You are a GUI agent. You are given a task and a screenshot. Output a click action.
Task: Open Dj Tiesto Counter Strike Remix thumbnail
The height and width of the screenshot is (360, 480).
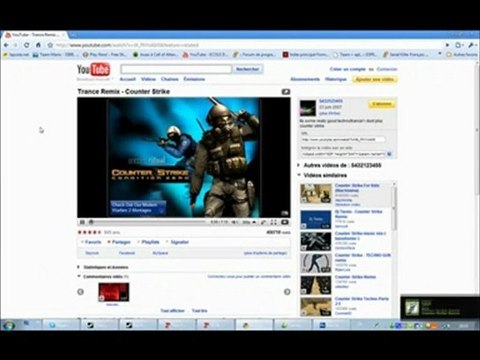coord(316,220)
